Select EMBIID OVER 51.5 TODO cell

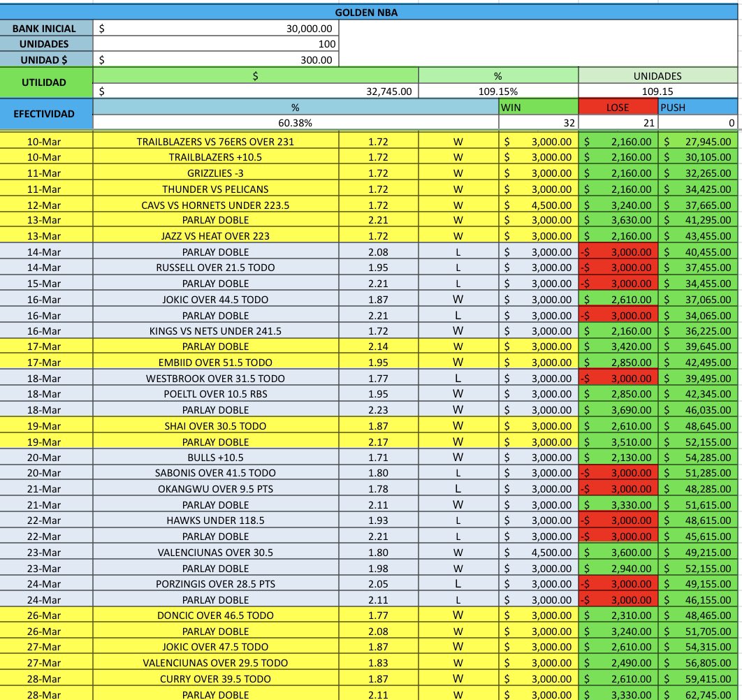point(216,363)
